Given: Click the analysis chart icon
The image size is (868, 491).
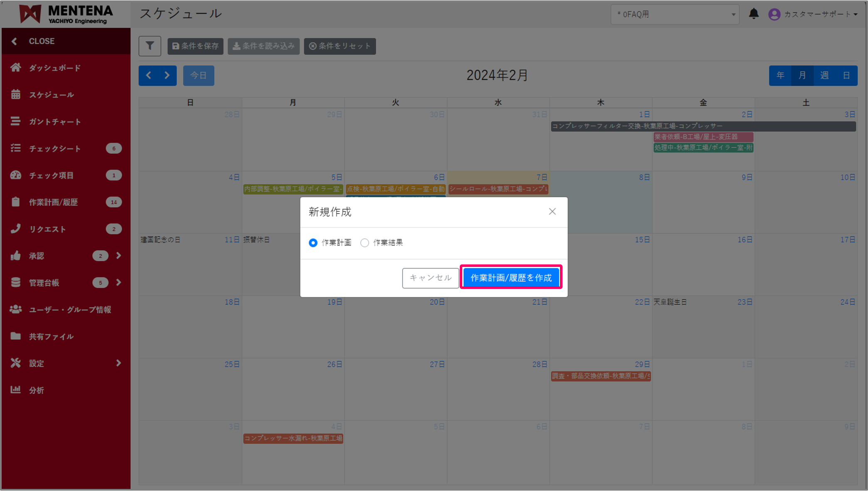Looking at the screenshot, I should 16,390.
